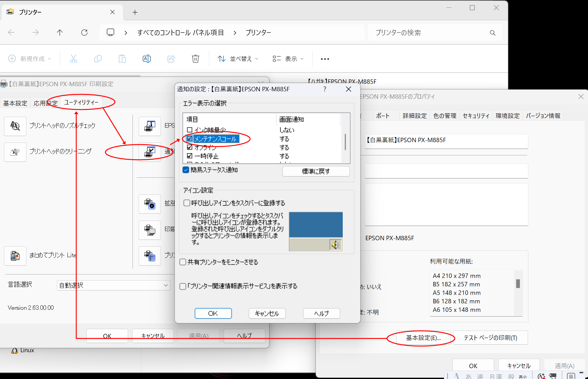Select the print head nozzle check icon
This screenshot has width=588, height=379.
point(15,126)
